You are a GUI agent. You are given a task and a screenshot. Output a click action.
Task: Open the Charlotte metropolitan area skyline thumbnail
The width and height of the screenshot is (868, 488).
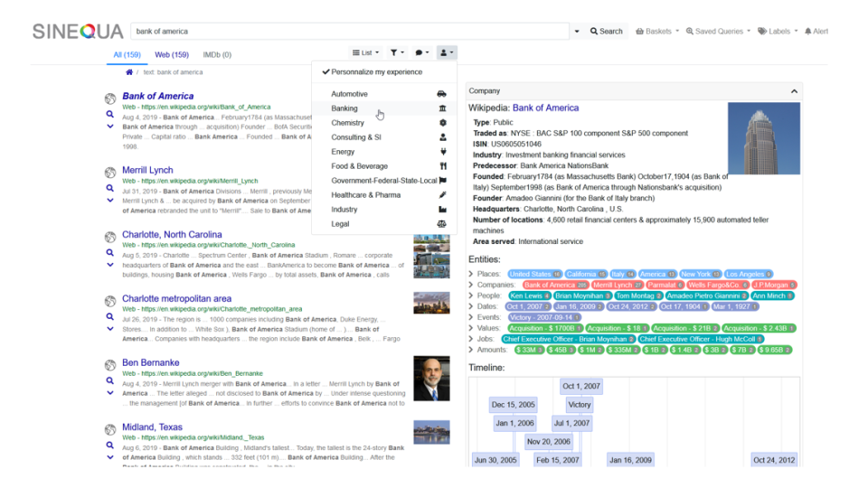tap(431, 304)
